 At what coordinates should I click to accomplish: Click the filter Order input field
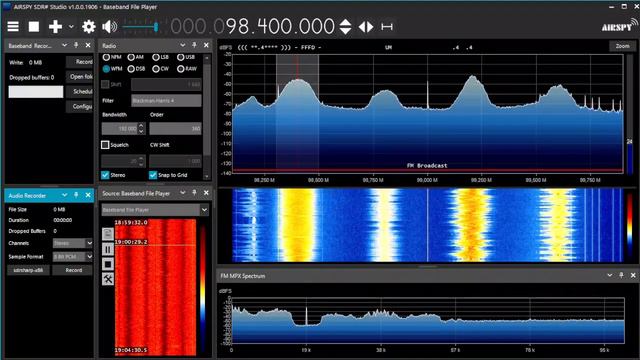coord(175,129)
